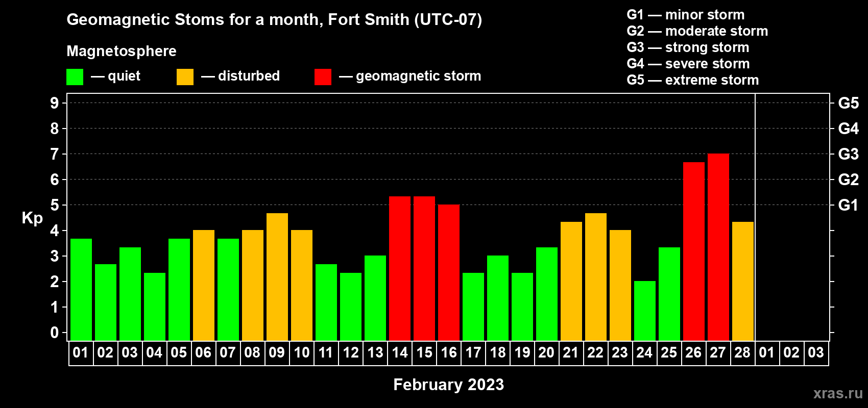Click the 'February 2023' axis caption
The width and height of the screenshot is (868, 408).
449,385
